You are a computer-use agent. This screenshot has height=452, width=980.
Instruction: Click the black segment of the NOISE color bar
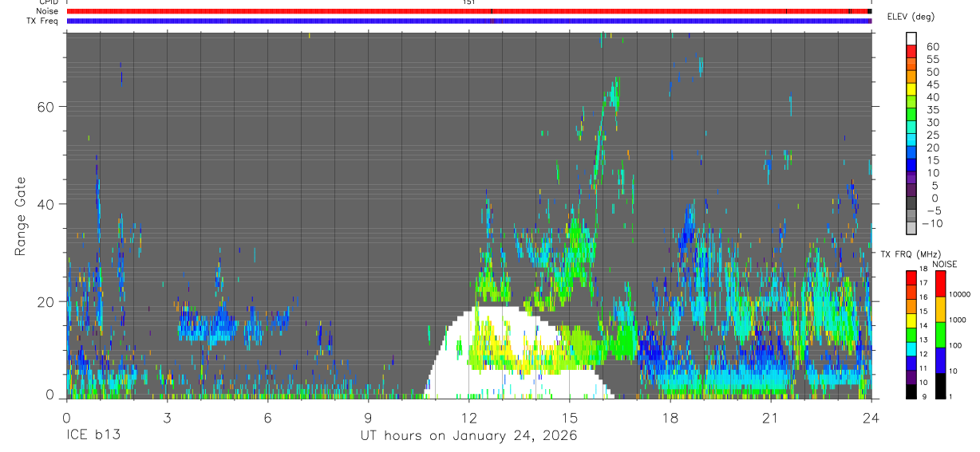[x=941, y=386]
